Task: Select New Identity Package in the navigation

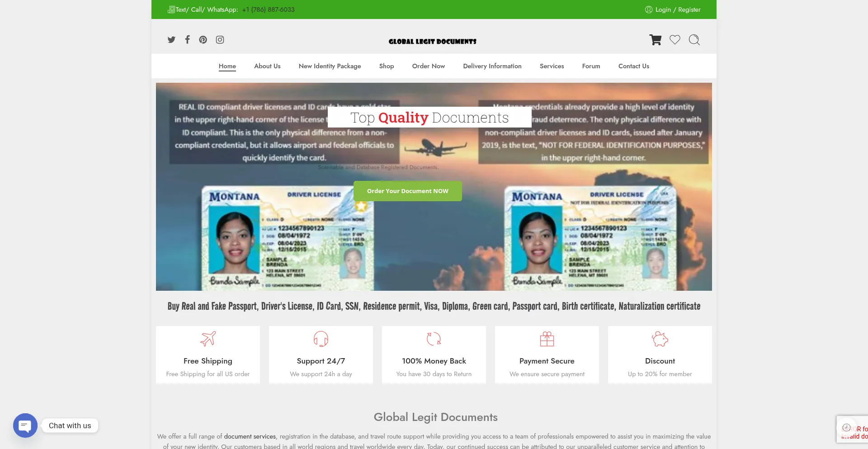Action: pos(330,66)
